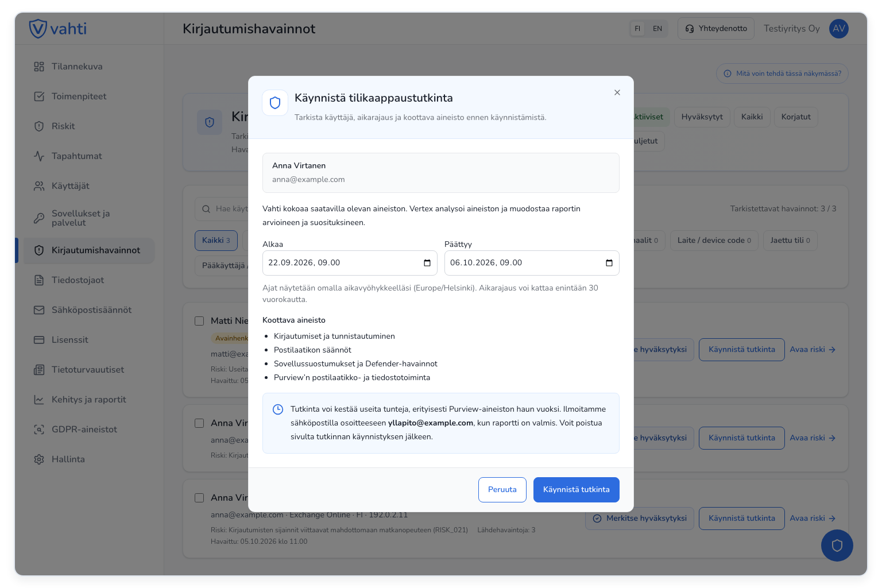Open Tapahtumat activity icon in sidebar

coord(39,156)
